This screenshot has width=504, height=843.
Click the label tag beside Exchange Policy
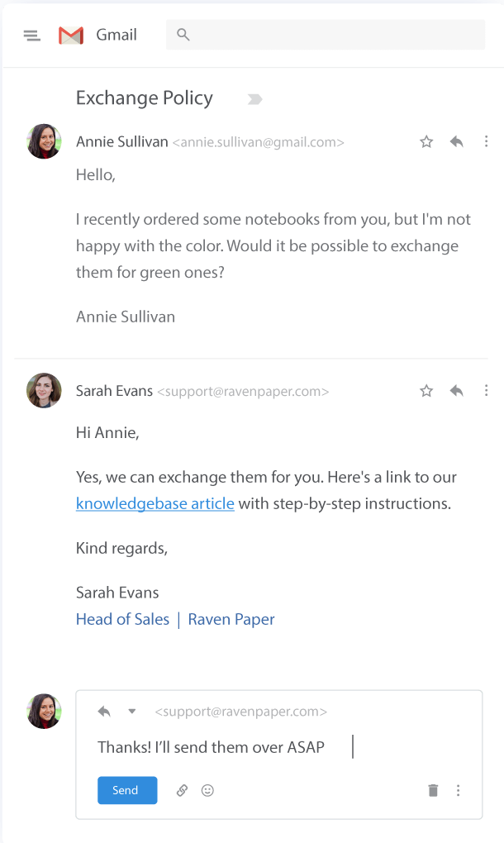(x=254, y=99)
